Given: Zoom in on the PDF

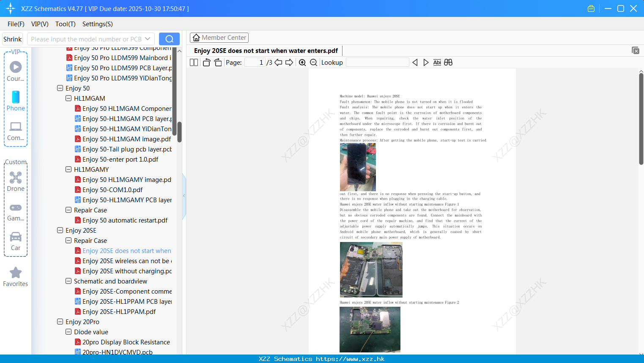Looking at the screenshot, I should click(302, 63).
